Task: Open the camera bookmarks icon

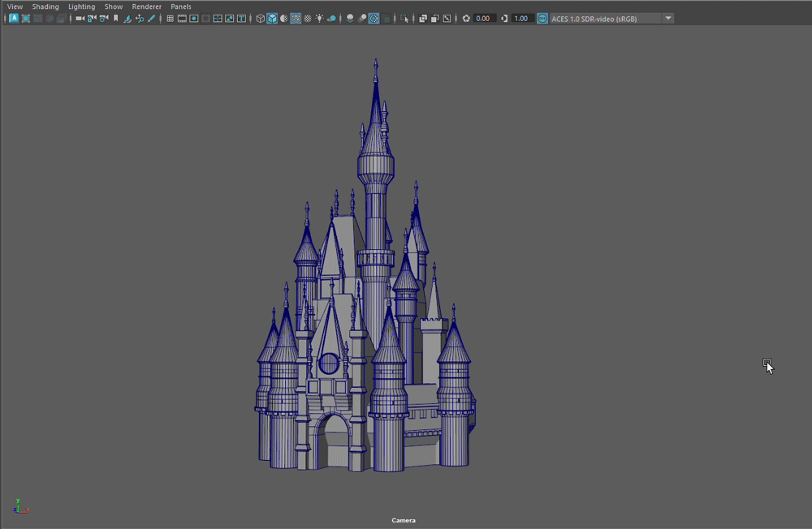Action: 115,18
